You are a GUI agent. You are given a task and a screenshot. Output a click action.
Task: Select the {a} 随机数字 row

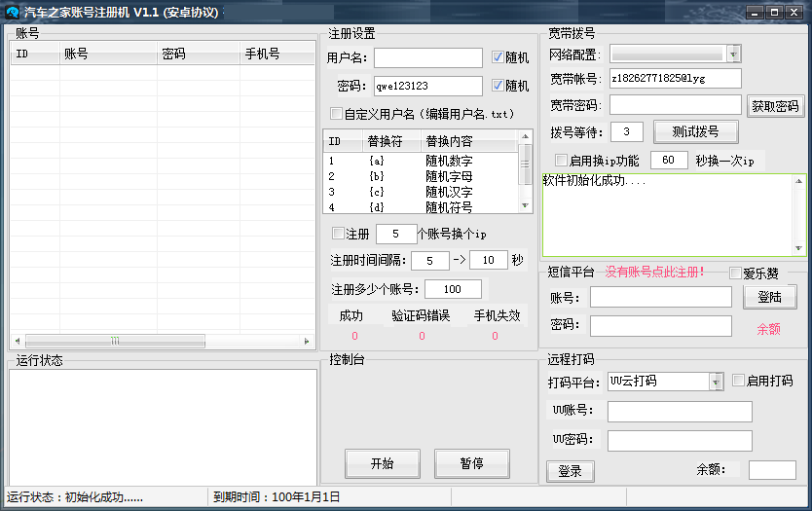421,161
